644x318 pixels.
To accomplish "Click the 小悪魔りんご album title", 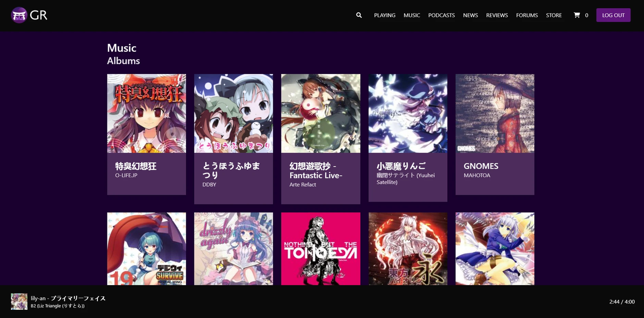I will point(401,166).
